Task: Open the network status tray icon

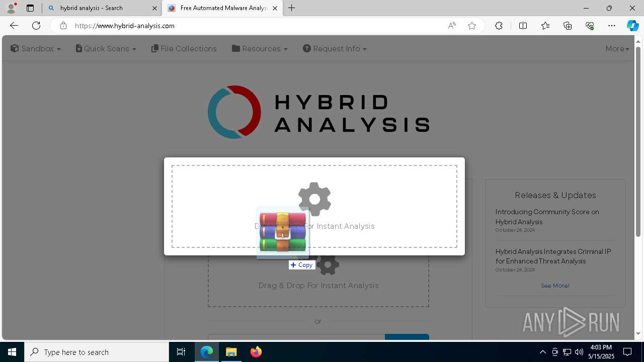Action: 567,352
